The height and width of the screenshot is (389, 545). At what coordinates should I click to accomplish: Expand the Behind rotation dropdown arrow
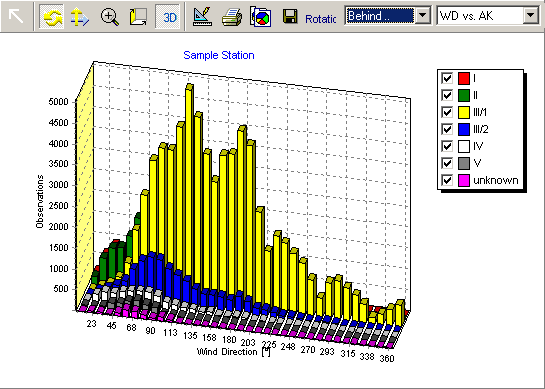423,15
